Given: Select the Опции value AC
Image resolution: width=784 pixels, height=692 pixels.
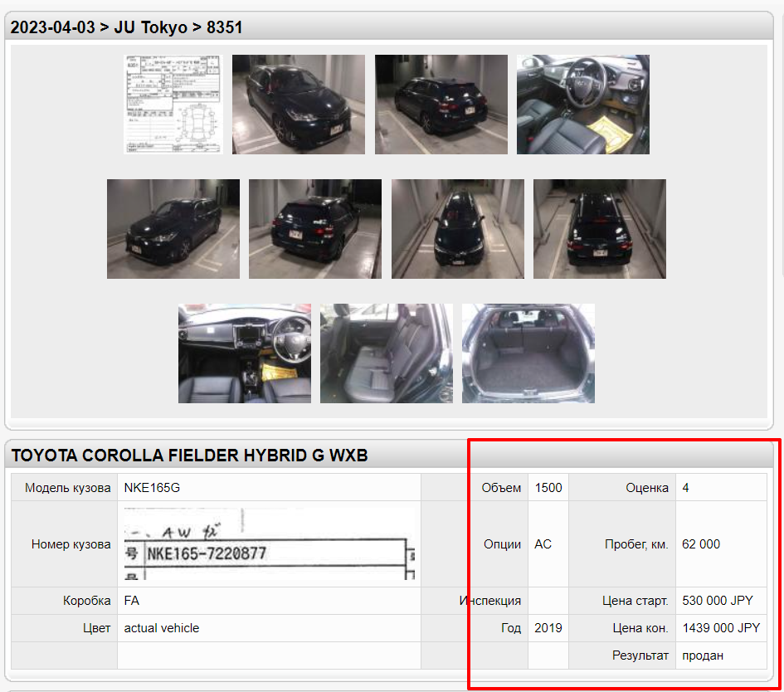Looking at the screenshot, I should pos(543,544).
